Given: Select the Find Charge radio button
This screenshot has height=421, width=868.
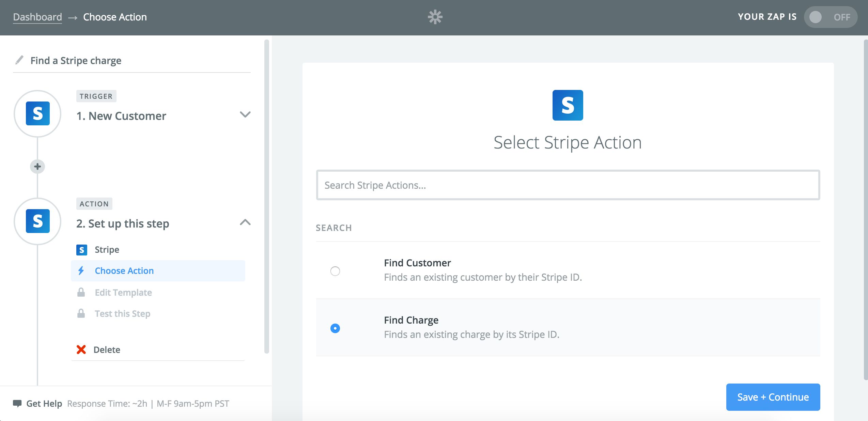Looking at the screenshot, I should pos(335,328).
